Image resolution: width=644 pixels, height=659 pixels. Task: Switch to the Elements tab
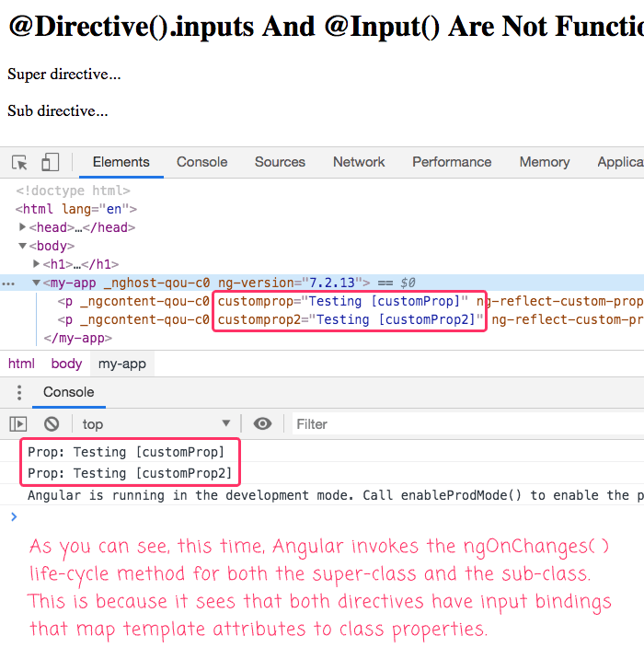click(121, 162)
